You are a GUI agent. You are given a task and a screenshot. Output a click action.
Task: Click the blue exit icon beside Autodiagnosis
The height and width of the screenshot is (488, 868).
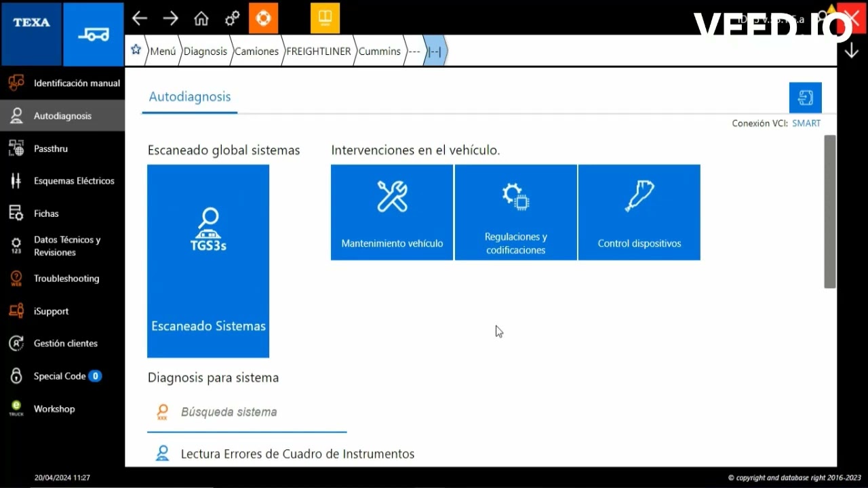click(x=806, y=98)
